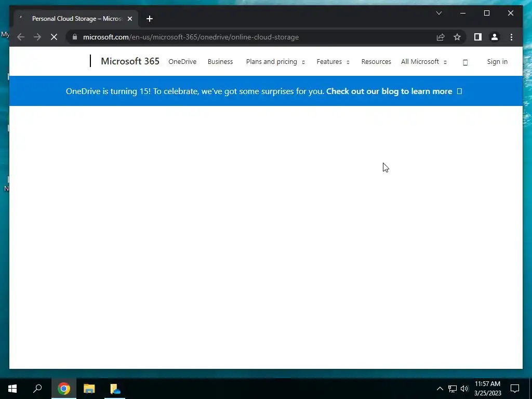This screenshot has width=532, height=399.
Task: Open the Windows Start menu
Action: pyautogui.click(x=12, y=389)
